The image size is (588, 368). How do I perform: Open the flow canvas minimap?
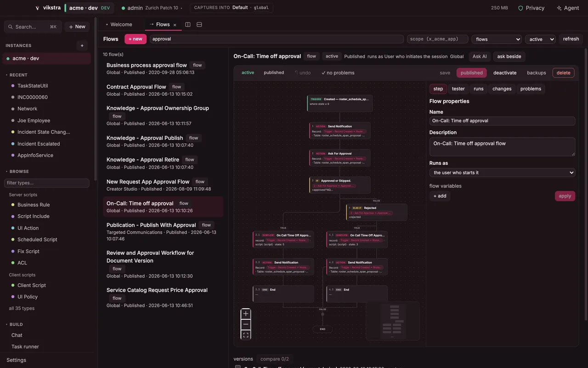(392, 321)
